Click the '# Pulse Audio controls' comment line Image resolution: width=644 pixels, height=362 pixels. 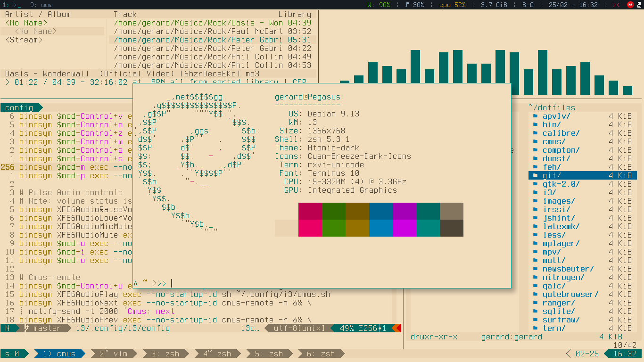[x=71, y=192]
